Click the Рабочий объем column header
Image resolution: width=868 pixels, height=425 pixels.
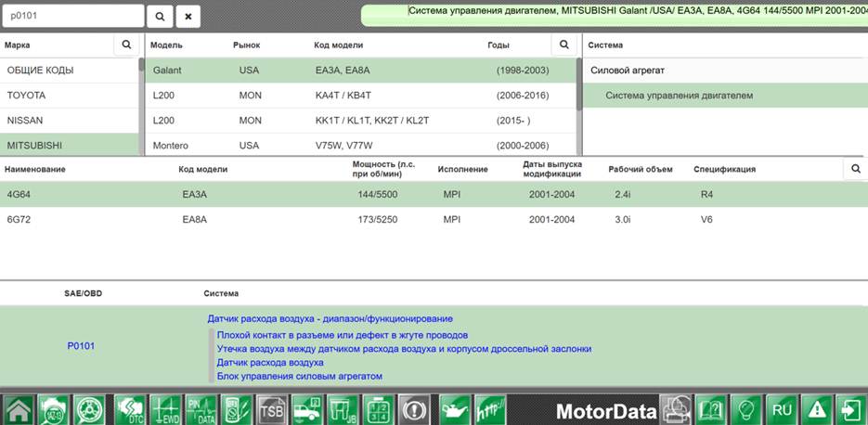pyautogui.click(x=641, y=169)
